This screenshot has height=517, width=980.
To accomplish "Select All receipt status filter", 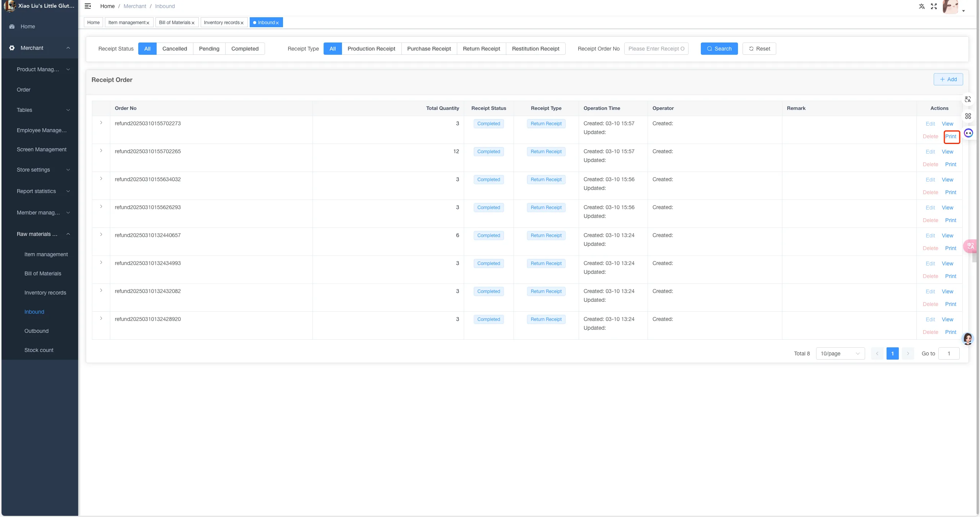I will pyautogui.click(x=147, y=49).
